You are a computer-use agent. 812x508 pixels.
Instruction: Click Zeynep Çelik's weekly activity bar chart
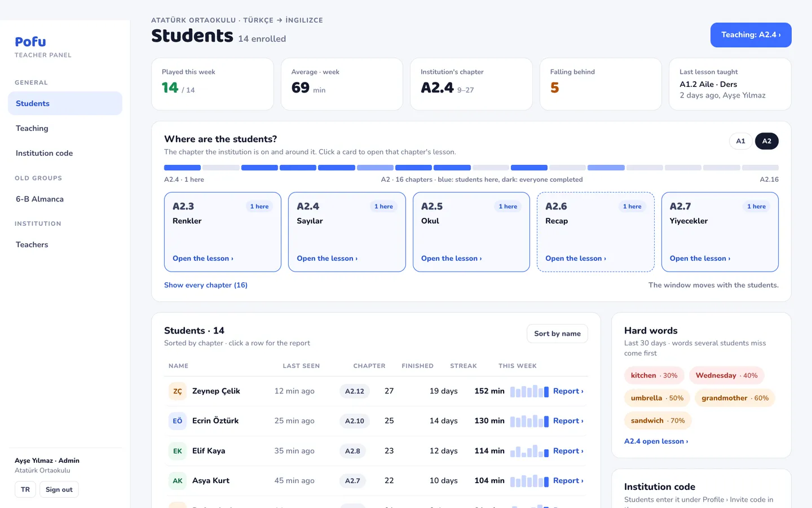tap(529, 391)
